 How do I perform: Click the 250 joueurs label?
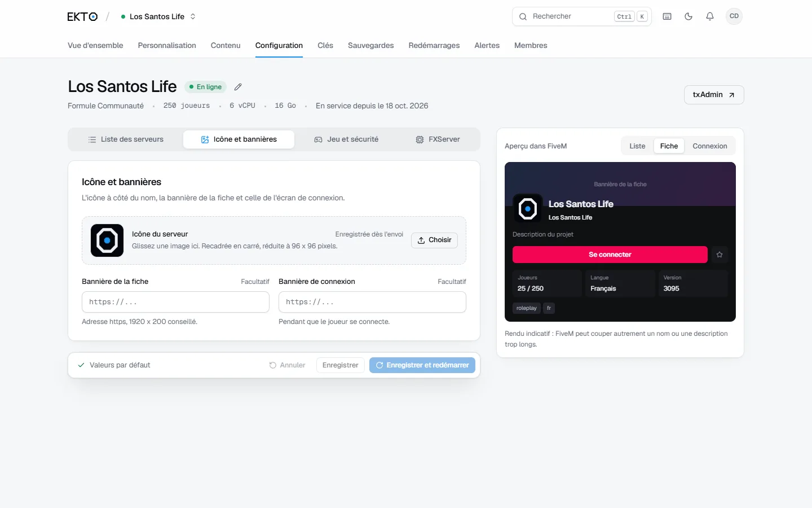point(187,106)
